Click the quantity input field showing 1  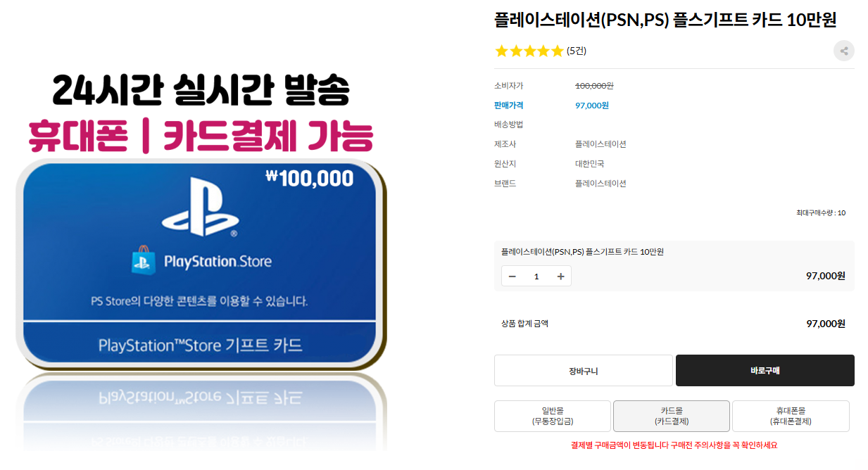[536, 277]
